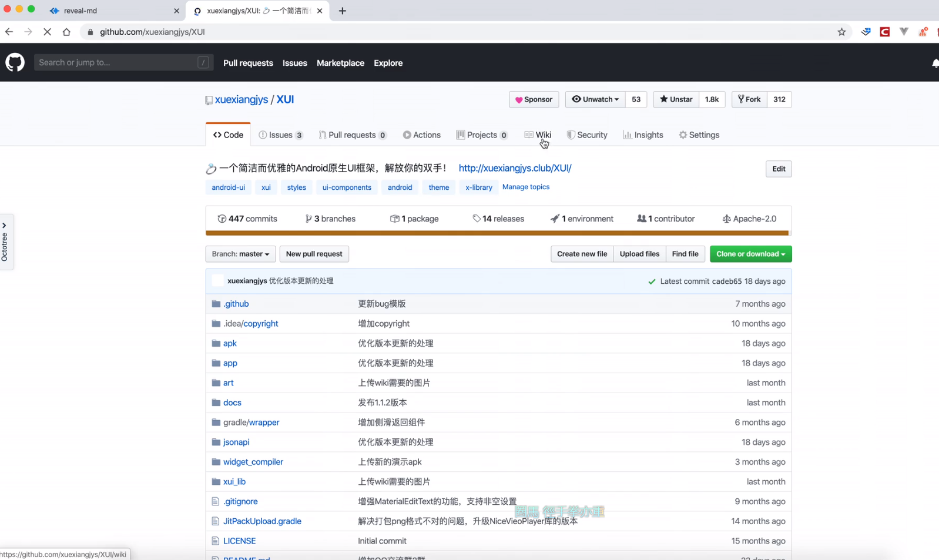939x560 pixels.
Task: Click the Vue devtools extension icon
Action: click(904, 32)
